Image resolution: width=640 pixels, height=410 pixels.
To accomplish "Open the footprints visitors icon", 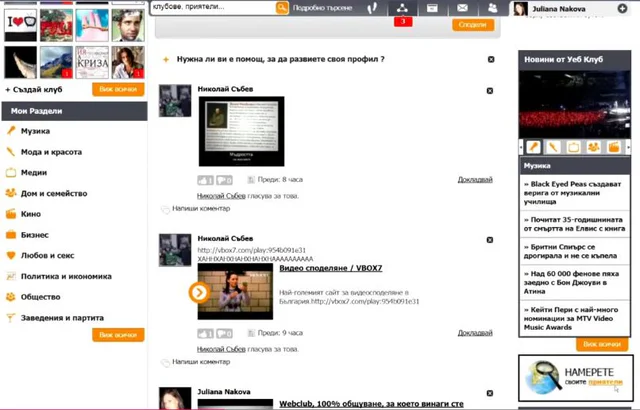I will click(x=372, y=8).
